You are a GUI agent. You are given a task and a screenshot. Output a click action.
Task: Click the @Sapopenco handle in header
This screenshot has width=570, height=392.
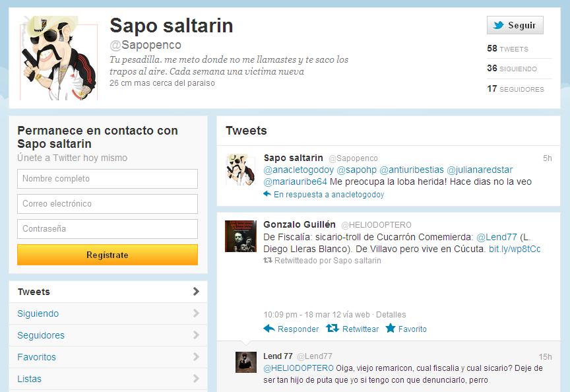pos(145,45)
